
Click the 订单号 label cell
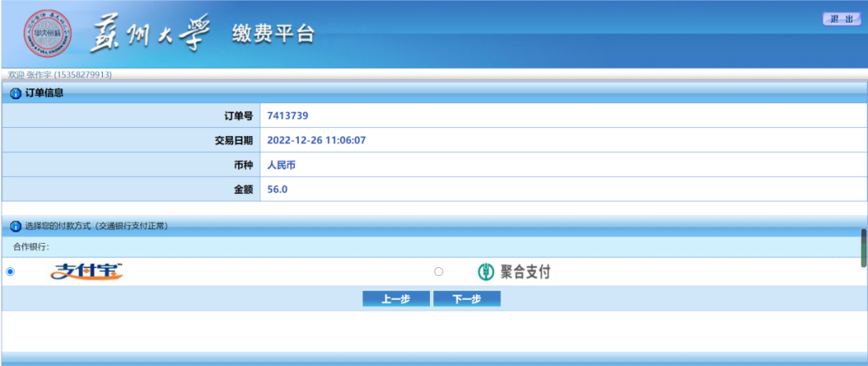[x=131, y=116]
